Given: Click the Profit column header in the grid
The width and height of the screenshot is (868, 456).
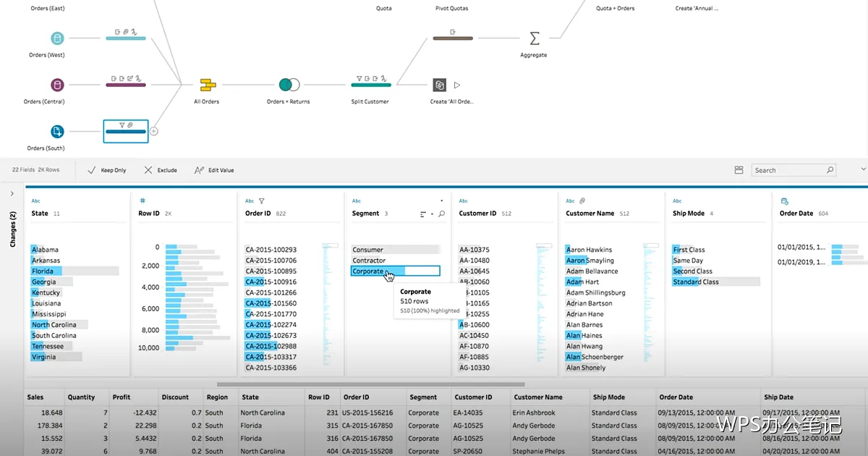Looking at the screenshot, I should pos(122,397).
